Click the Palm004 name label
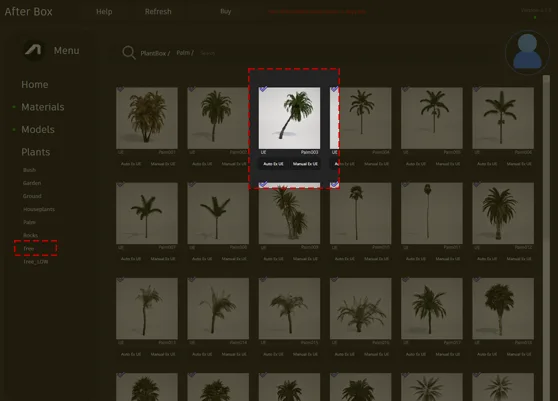This screenshot has width=558, height=401. click(x=381, y=152)
